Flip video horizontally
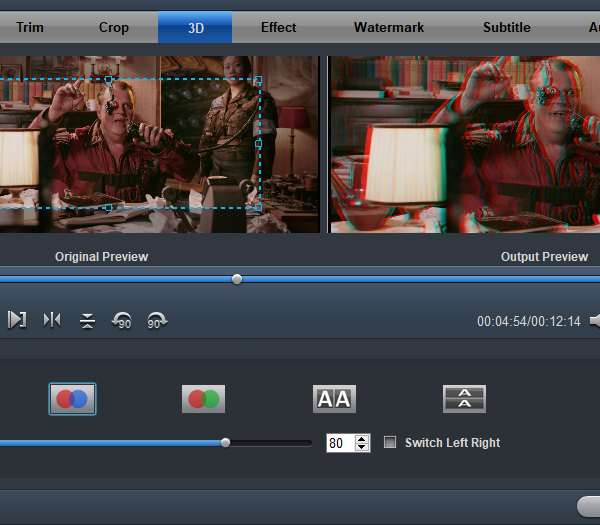The image size is (600, 525). 52,320
